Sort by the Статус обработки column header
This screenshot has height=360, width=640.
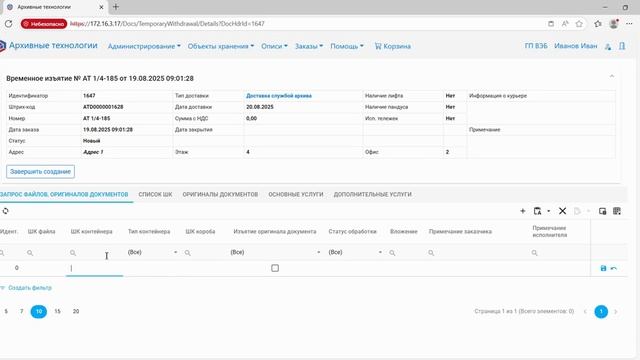[352, 231]
